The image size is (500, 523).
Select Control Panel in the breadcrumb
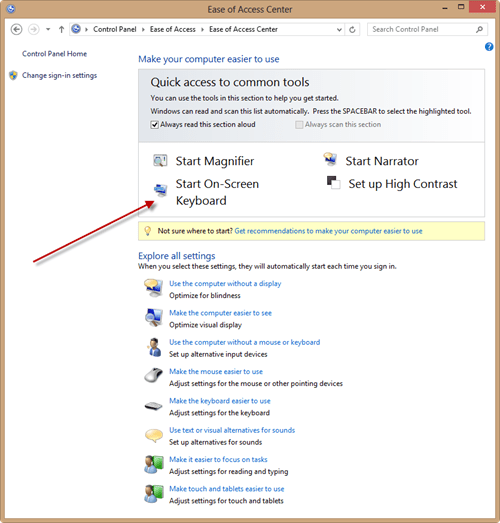tap(115, 29)
